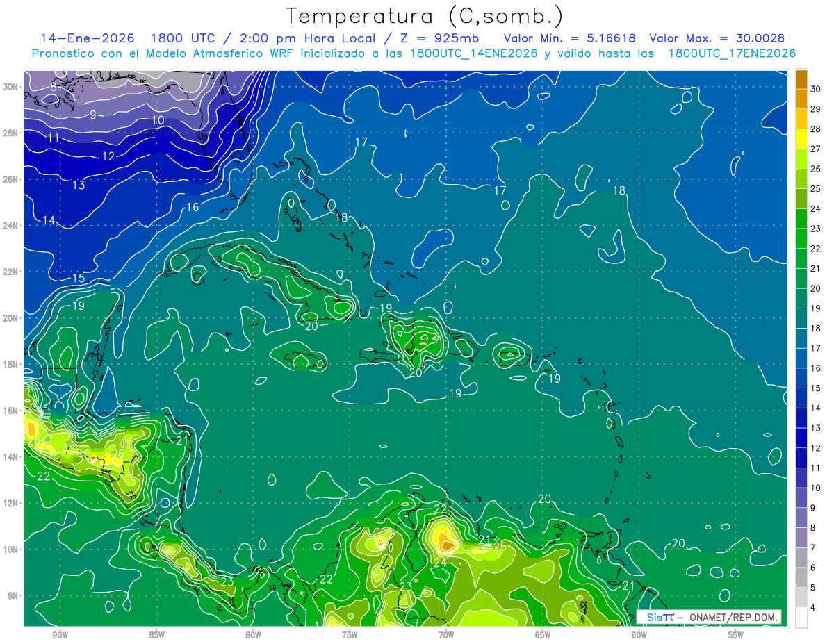Click the contour label 10 in the purple area near 28N
The height and width of the screenshot is (644, 834).
pyautogui.click(x=158, y=120)
